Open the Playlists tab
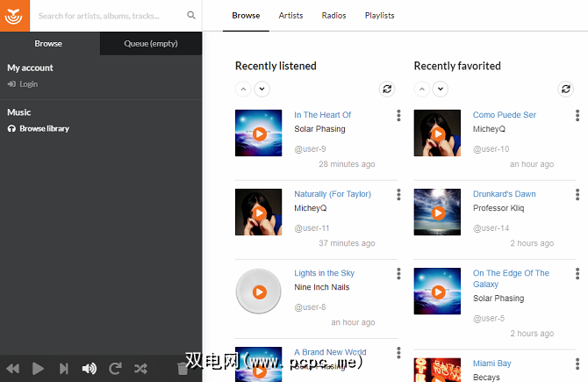This screenshot has height=382, width=588. [x=379, y=16]
